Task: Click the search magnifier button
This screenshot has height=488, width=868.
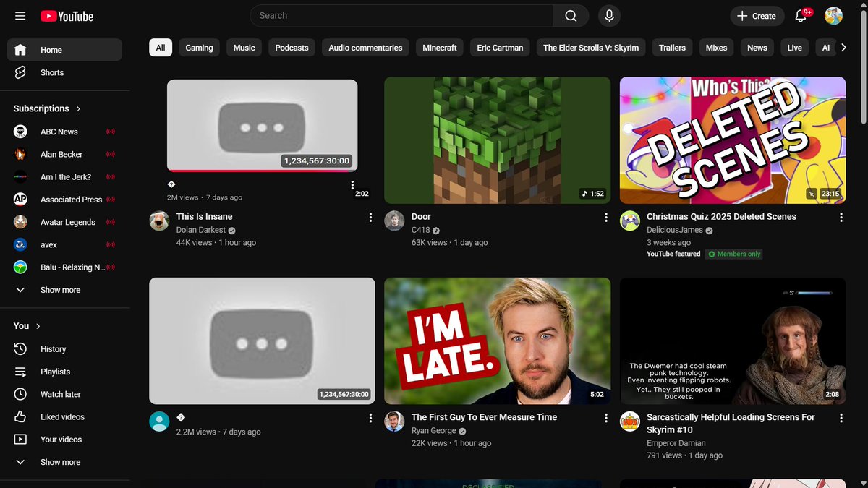Action: [x=571, y=16]
